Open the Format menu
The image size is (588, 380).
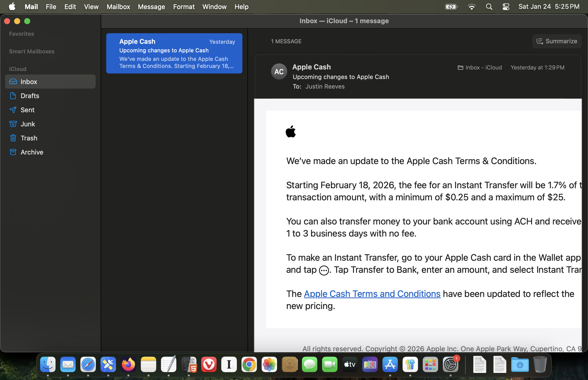click(x=183, y=7)
